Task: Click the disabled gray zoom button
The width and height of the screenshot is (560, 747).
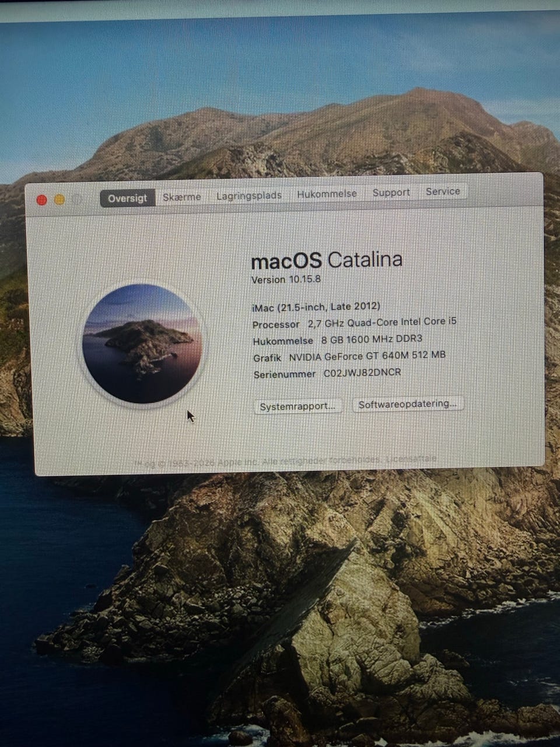Action: click(77, 199)
